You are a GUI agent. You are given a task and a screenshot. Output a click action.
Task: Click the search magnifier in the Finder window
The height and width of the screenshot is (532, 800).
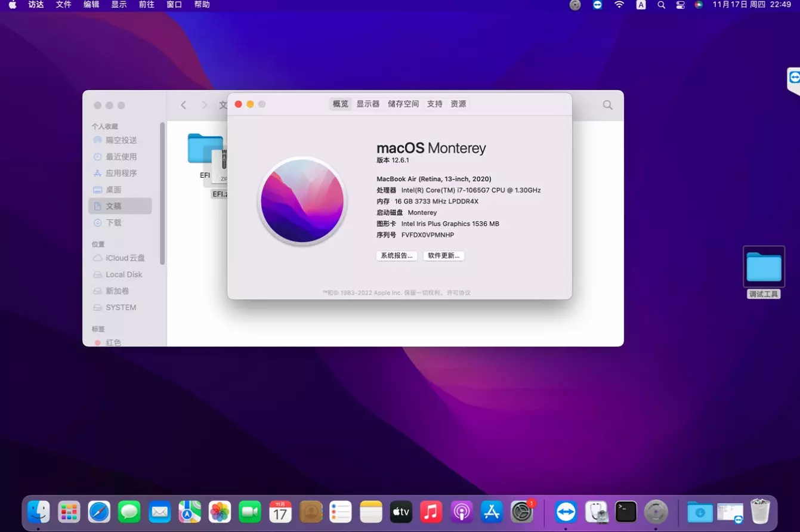tap(607, 104)
